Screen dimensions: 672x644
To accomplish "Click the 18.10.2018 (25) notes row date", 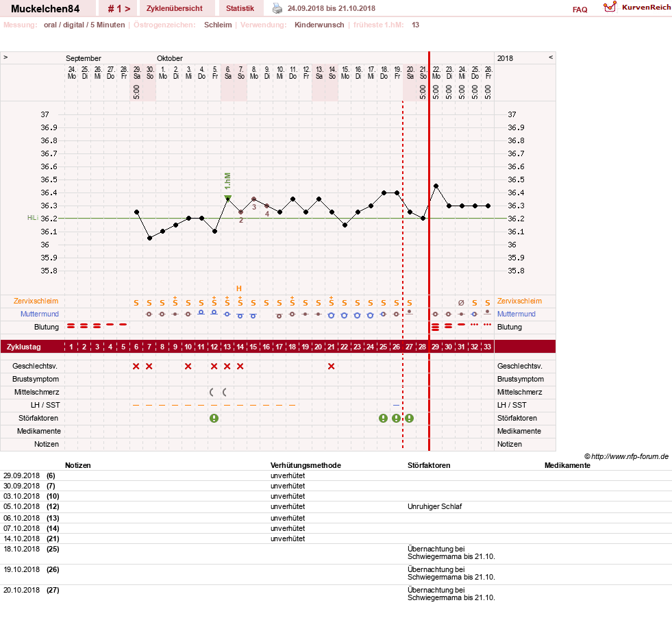I will 21,549.
